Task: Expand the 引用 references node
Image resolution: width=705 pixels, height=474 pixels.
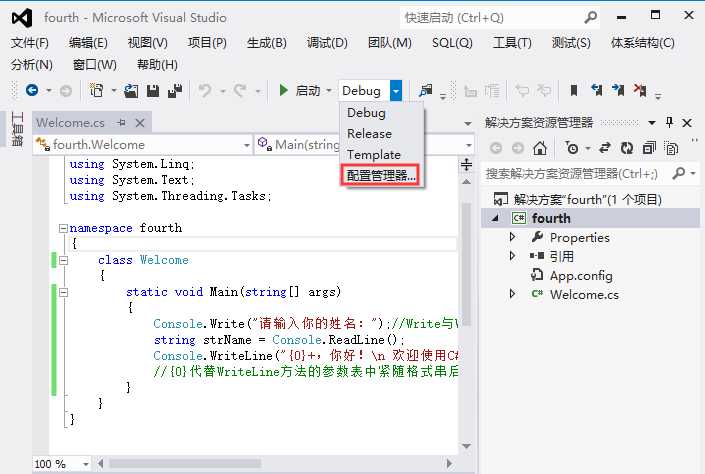Action: click(512, 256)
